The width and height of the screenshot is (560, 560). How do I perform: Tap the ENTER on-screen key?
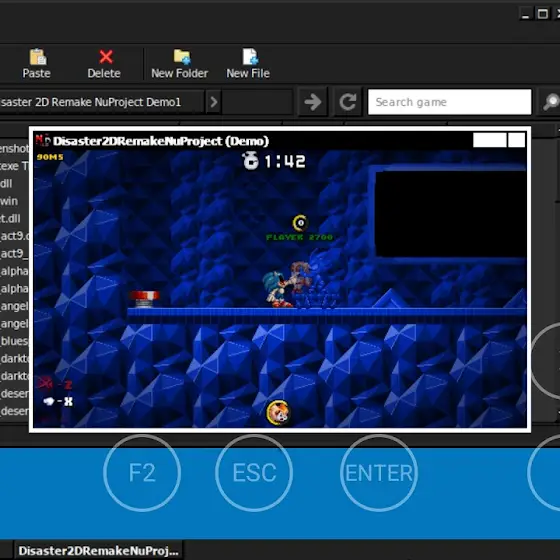(x=379, y=472)
